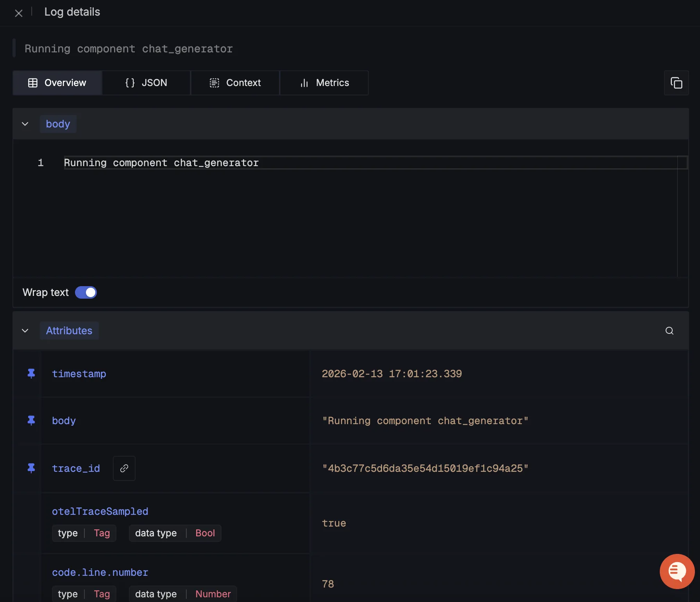Unpin the body attribute
The width and height of the screenshot is (700, 602).
(31, 421)
